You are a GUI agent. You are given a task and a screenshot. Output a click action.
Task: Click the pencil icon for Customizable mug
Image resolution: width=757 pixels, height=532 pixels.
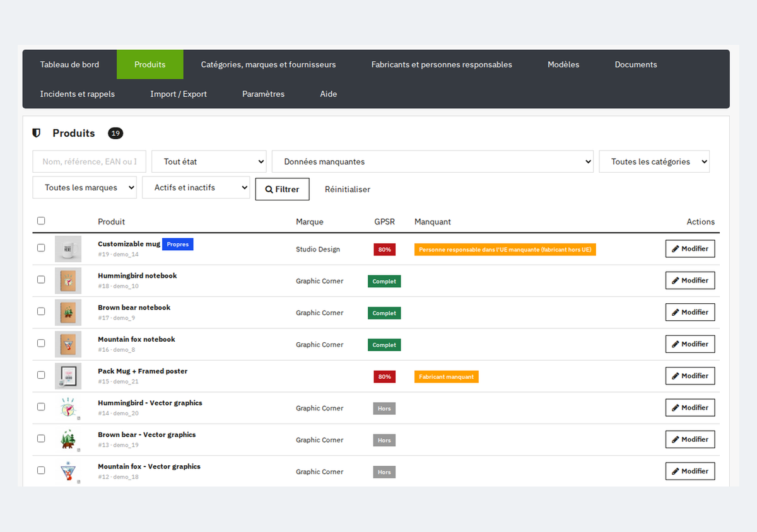point(676,249)
